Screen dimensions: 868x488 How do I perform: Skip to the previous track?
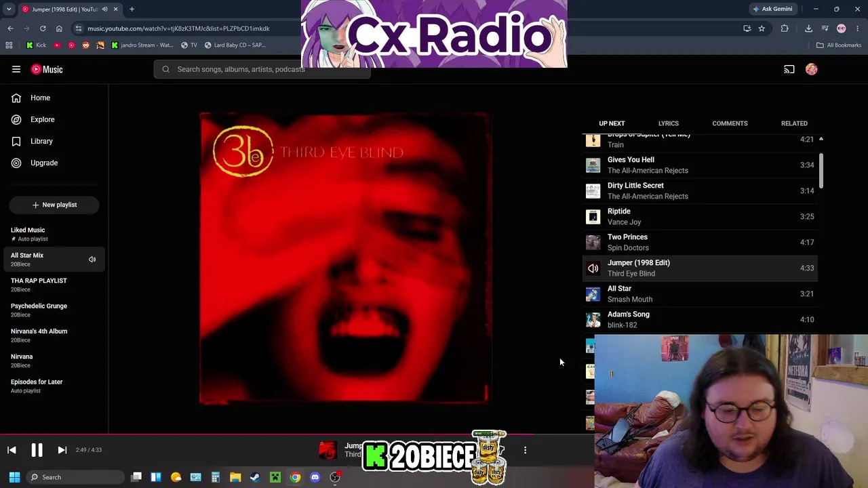point(12,450)
